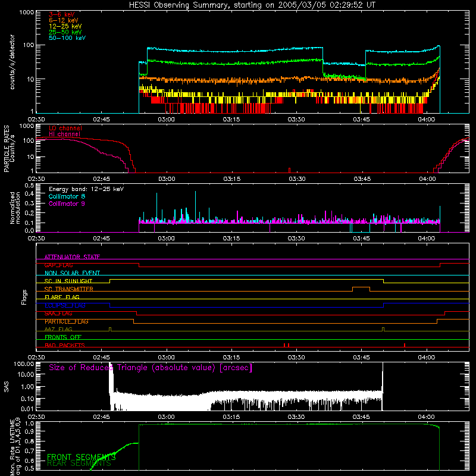Select the 50-100 keV legend label
The image size is (476, 476).
tap(67, 38)
